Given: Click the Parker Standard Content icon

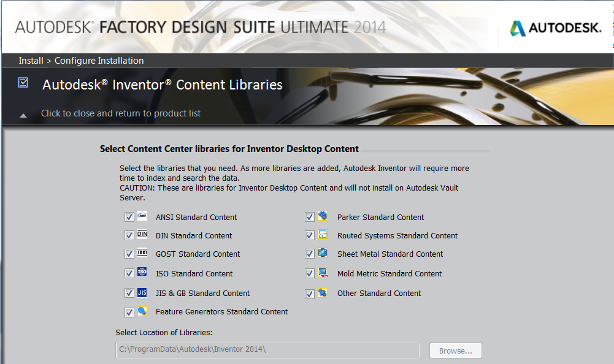Looking at the screenshot, I should coord(322,216).
